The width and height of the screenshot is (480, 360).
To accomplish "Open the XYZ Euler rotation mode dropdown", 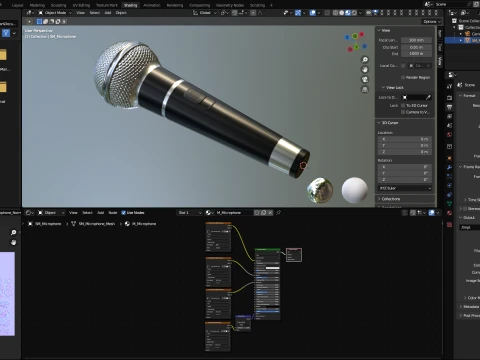I will pos(405,188).
